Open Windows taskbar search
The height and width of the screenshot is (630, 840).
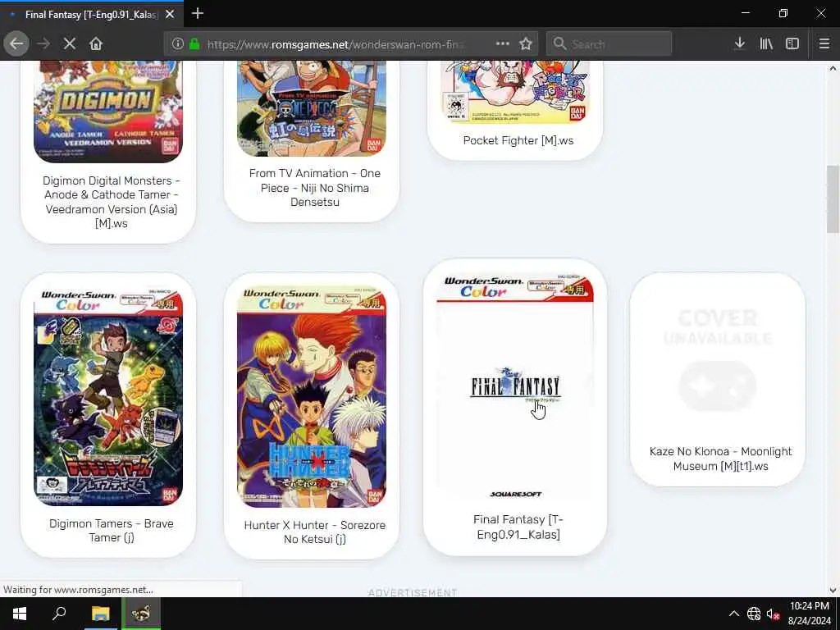coord(59,614)
